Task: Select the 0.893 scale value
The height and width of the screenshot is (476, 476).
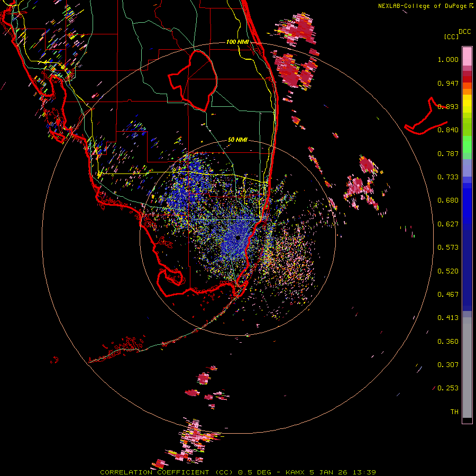Action: click(448, 106)
